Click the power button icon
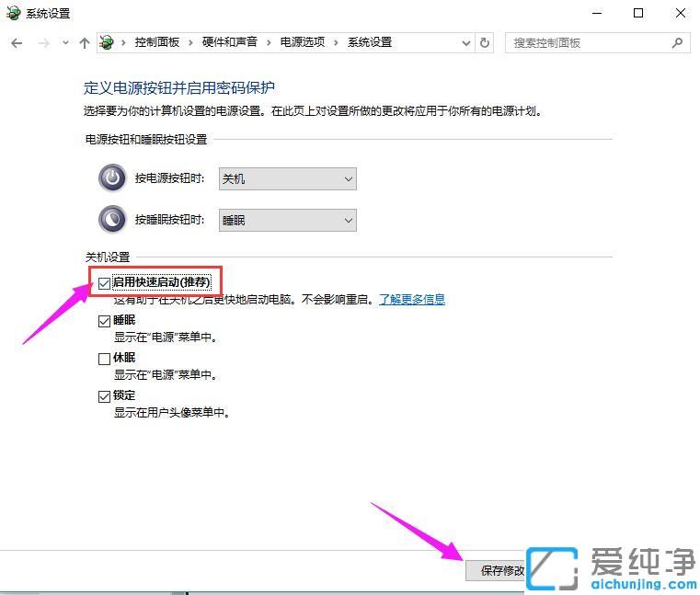Image resolution: width=700 pixels, height=595 pixels. [x=112, y=178]
